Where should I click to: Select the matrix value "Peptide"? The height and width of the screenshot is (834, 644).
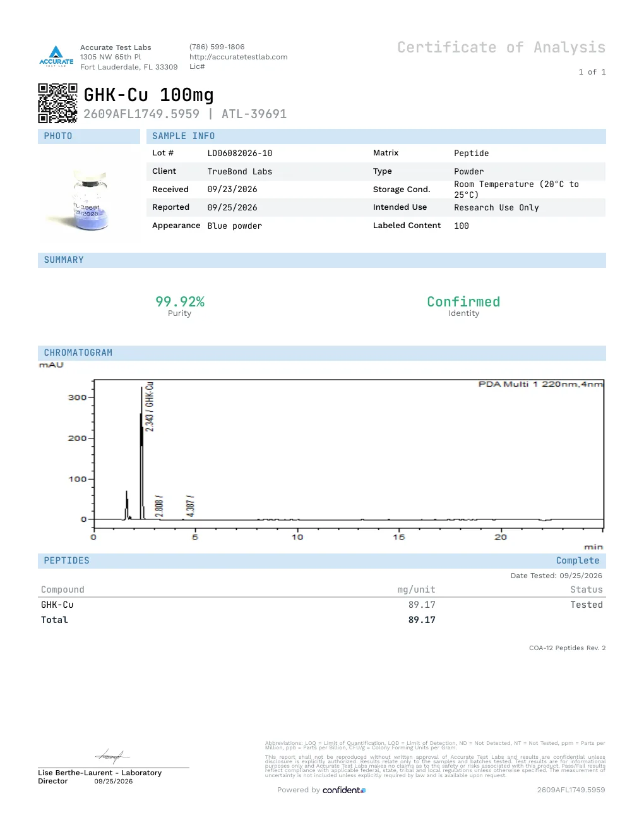coord(472,154)
